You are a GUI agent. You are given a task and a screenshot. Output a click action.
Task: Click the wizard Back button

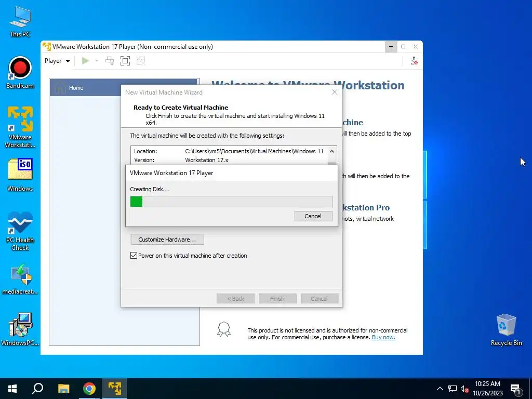click(x=235, y=299)
